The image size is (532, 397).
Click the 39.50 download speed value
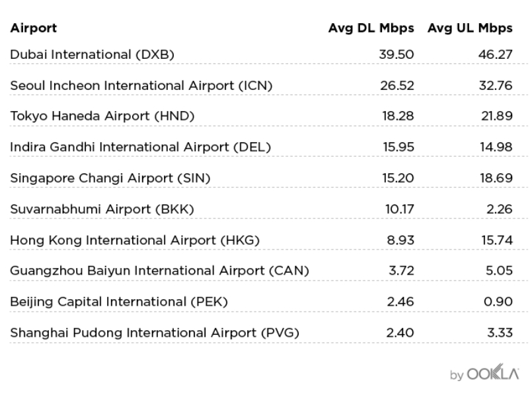pyautogui.click(x=397, y=54)
